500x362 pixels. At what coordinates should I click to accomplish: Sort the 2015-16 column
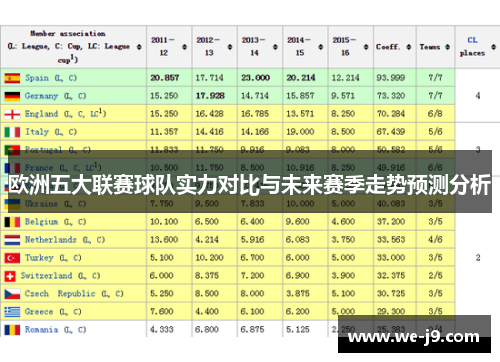(366, 47)
